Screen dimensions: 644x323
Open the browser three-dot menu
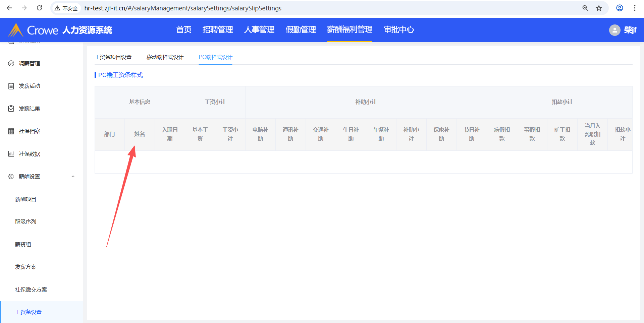635,8
